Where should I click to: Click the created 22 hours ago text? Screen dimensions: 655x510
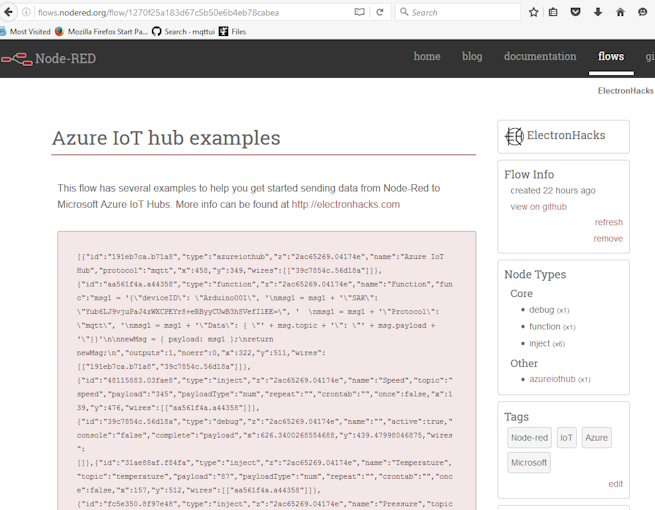[553, 190]
